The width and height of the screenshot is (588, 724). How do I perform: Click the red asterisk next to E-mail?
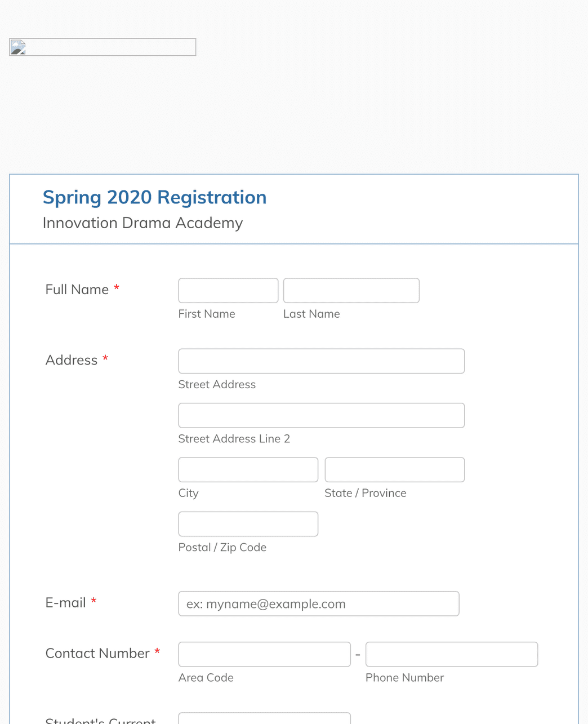93,600
